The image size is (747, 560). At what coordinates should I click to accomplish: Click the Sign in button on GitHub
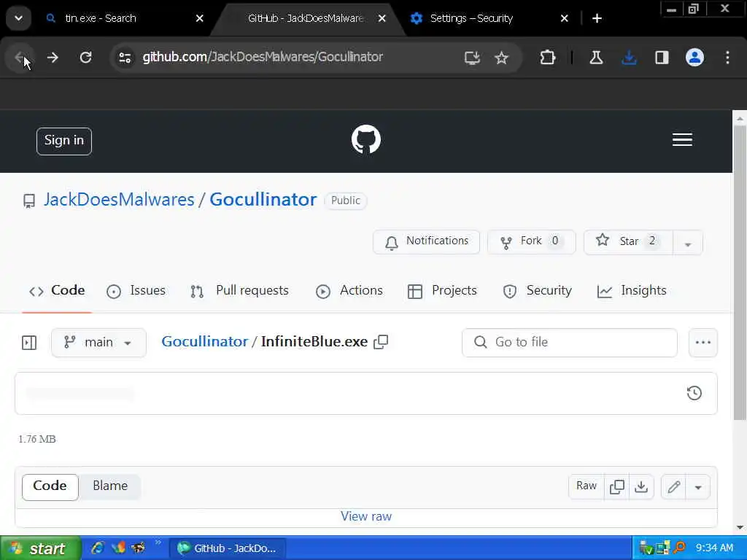[x=64, y=141]
